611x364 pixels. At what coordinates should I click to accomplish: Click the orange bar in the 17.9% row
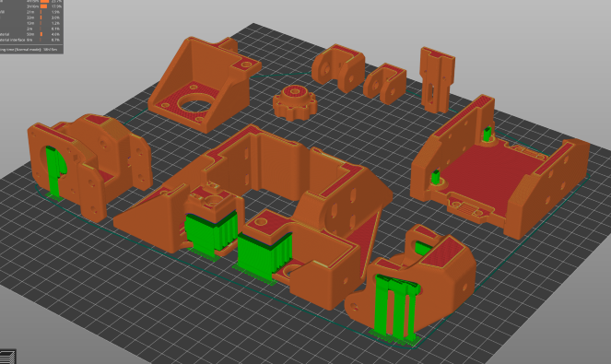[43, 6]
